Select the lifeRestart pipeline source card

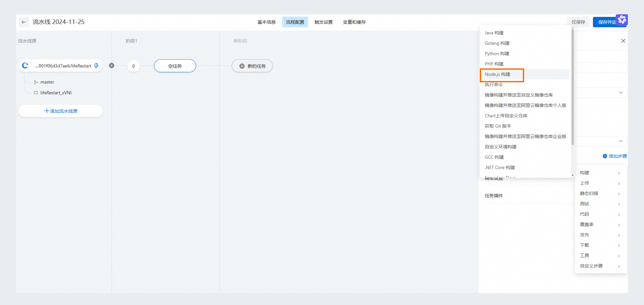pyautogui.click(x=61, y=66)
